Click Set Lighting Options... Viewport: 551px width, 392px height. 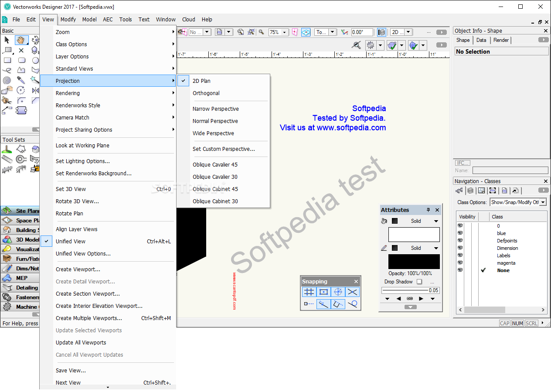click(x=108, y=161)
